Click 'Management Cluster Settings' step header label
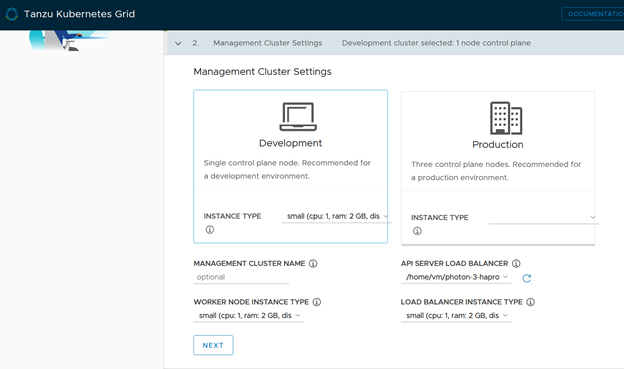Screen dimensions: 624x369 coord(268,43)
